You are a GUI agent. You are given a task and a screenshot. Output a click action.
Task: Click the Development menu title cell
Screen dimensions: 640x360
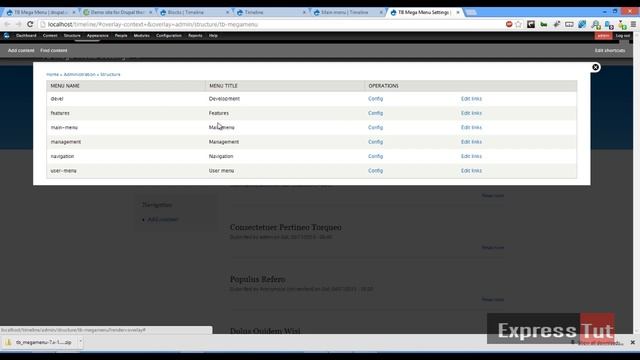coord(224,99)
